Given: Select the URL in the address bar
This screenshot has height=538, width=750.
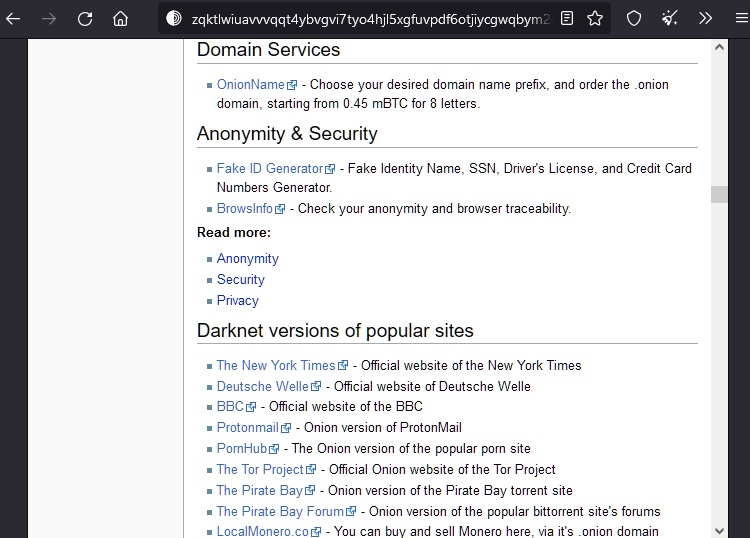Looking at the screenshot, I should 371,19.
